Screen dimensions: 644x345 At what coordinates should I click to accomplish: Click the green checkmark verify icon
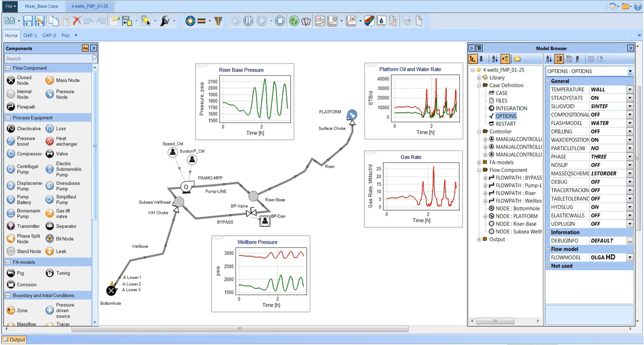tap(294, 21)
